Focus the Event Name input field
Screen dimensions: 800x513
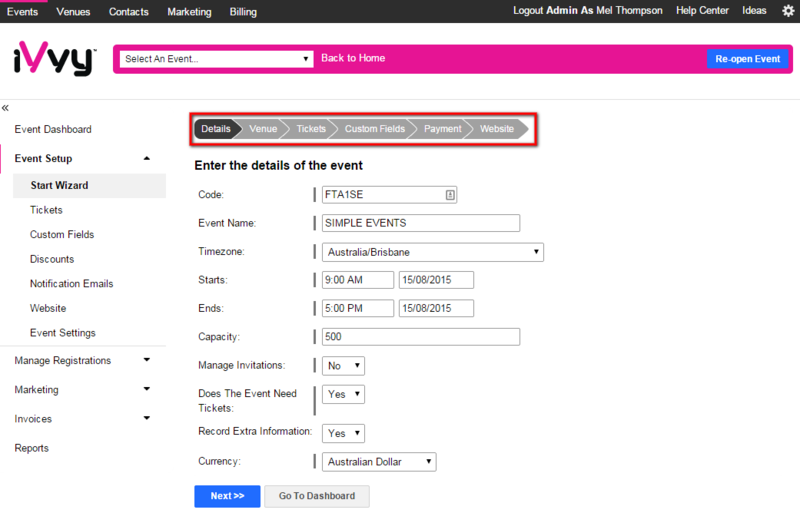click(421, 223)
